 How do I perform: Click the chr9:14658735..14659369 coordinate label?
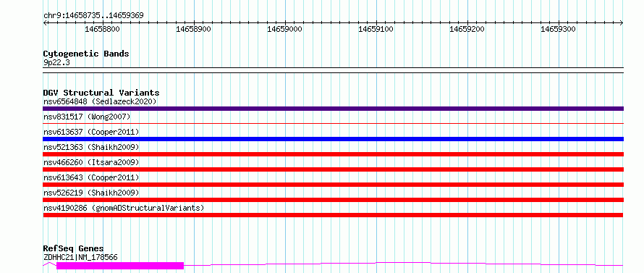coord(93,15)
